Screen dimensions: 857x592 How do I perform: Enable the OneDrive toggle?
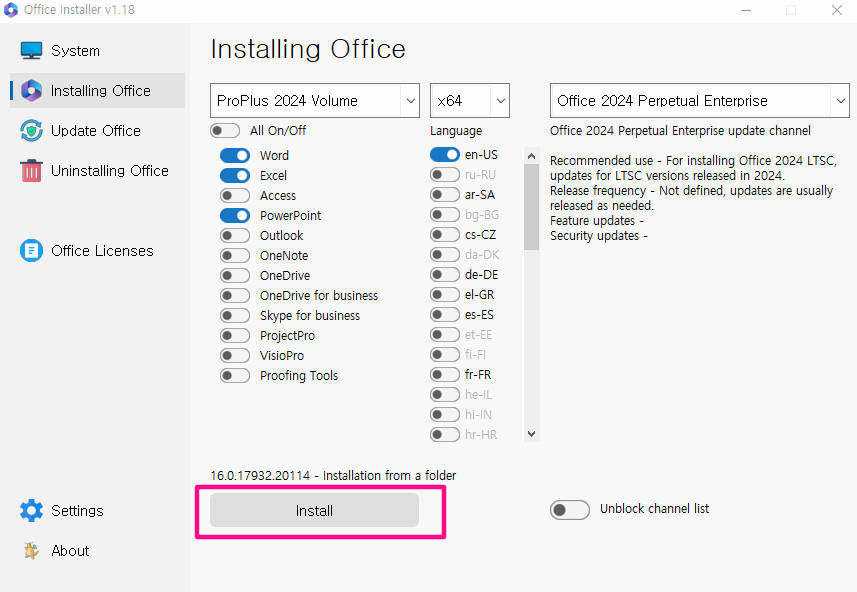(235, 276)
